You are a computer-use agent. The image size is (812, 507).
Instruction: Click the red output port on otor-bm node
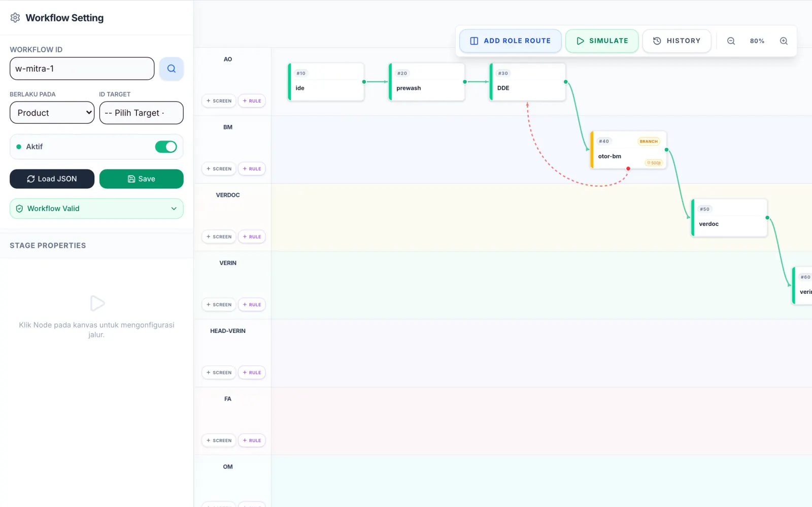(x=628, y=168)
